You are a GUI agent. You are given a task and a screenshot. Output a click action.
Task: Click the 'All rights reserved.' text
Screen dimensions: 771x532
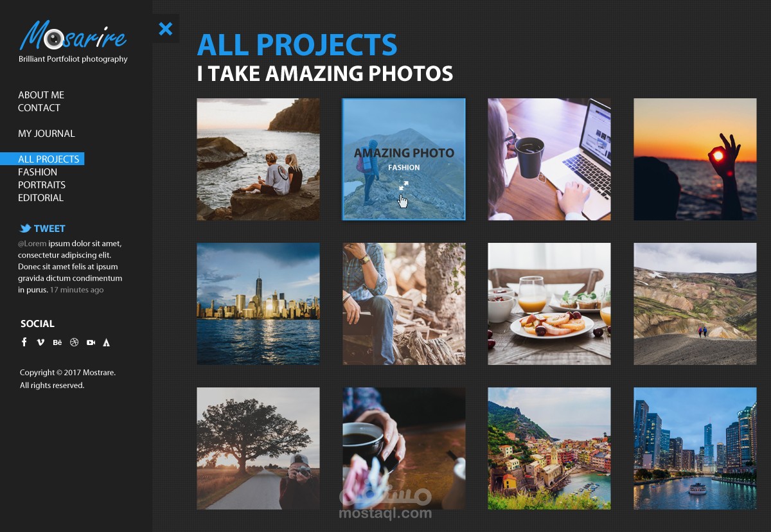tap(52, 386)
